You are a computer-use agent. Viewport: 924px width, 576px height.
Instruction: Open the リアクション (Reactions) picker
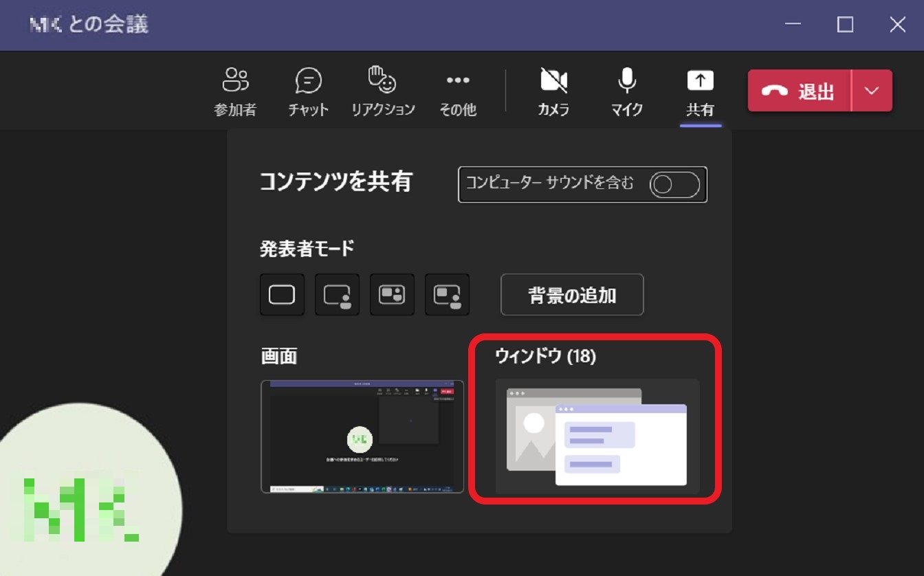pyautogui.click(x=383, y=91)
